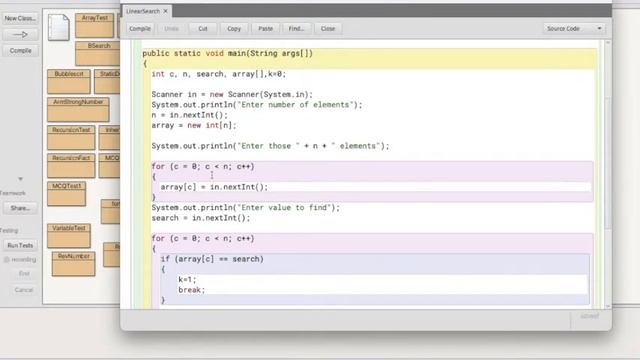Select the RecursionFact class box
Viewport: 640px width, 360px height.
(x=71, y=165)
